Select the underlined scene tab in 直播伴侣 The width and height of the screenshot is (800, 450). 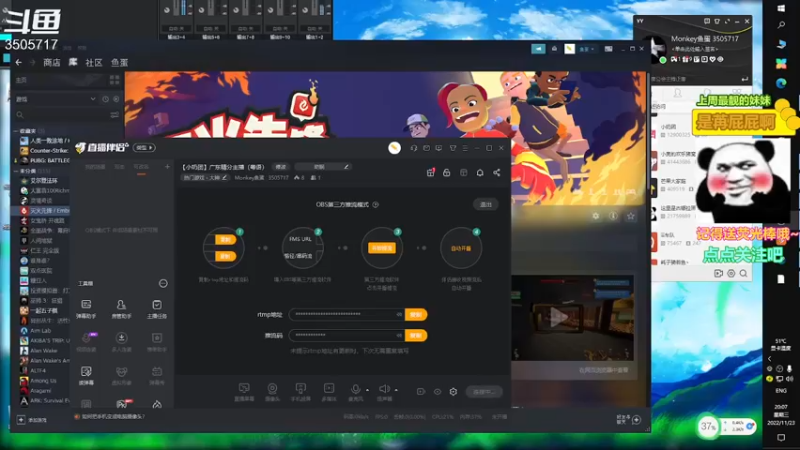point(141,167)
